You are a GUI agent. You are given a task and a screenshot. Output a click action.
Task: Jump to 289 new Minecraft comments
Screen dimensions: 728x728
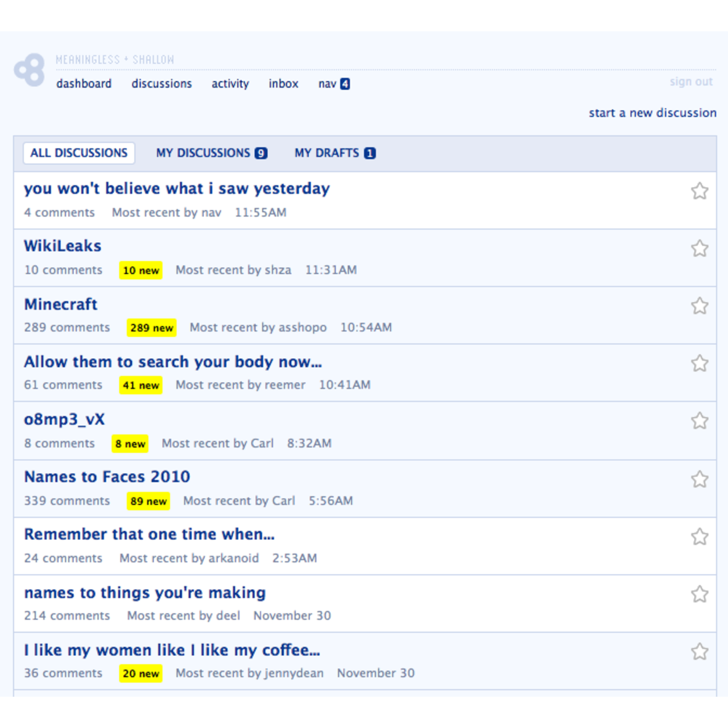click(x=151, y=328)
